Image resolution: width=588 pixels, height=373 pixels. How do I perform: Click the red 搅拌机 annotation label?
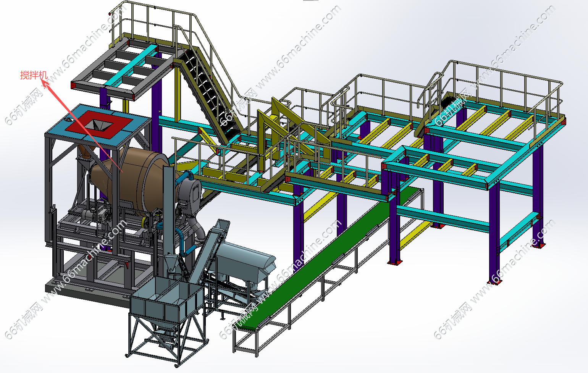pyautogui.click(x=34, y=75)
